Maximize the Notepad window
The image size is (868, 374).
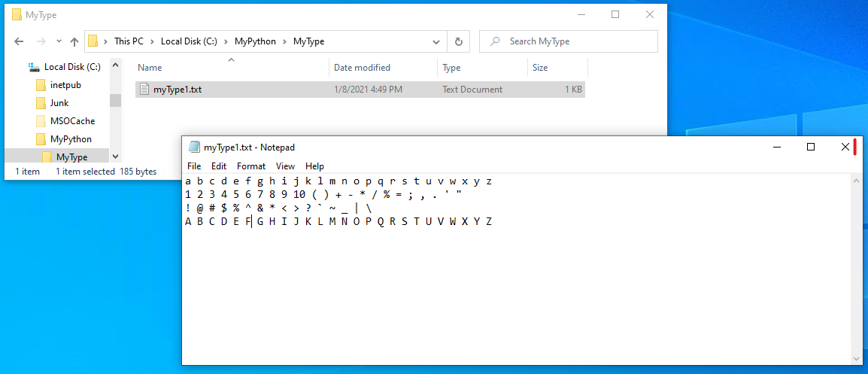point(810,147)
